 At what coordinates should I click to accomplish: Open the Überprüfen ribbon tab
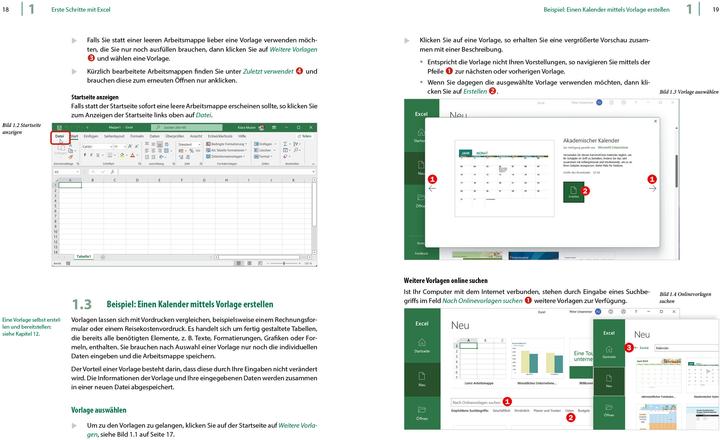[x=174, y=136]
